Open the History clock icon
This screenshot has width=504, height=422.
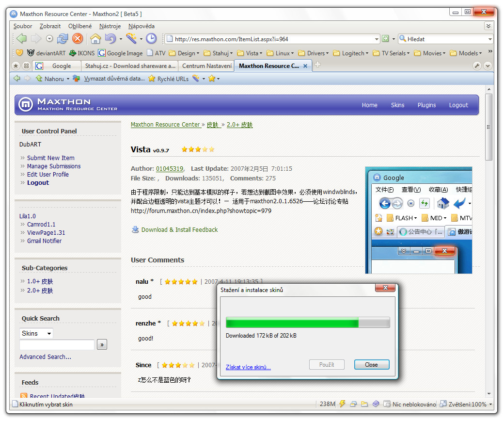[151, 39]
